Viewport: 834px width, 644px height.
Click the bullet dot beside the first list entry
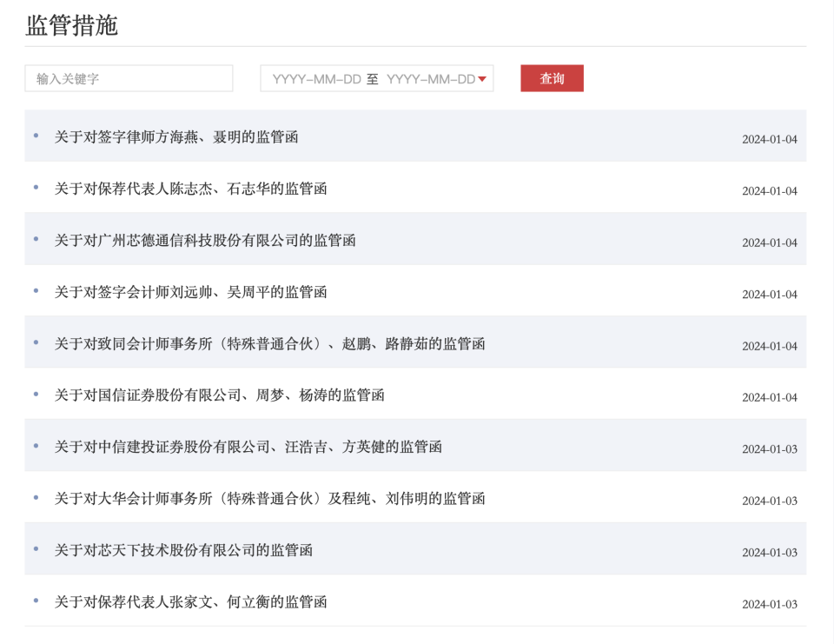[35, 135]
